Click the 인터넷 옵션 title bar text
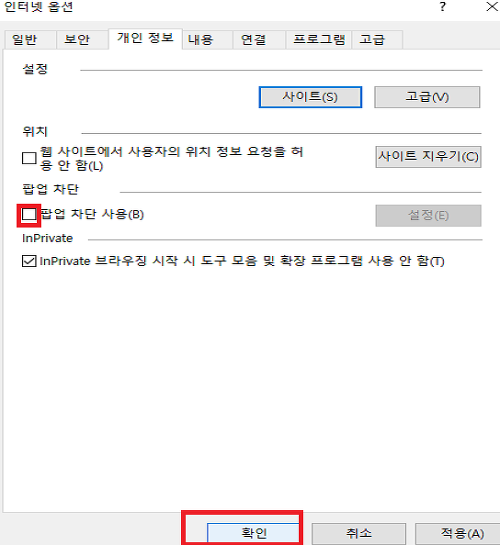This screenshot has height=545, width=500. tap(38, 7)
